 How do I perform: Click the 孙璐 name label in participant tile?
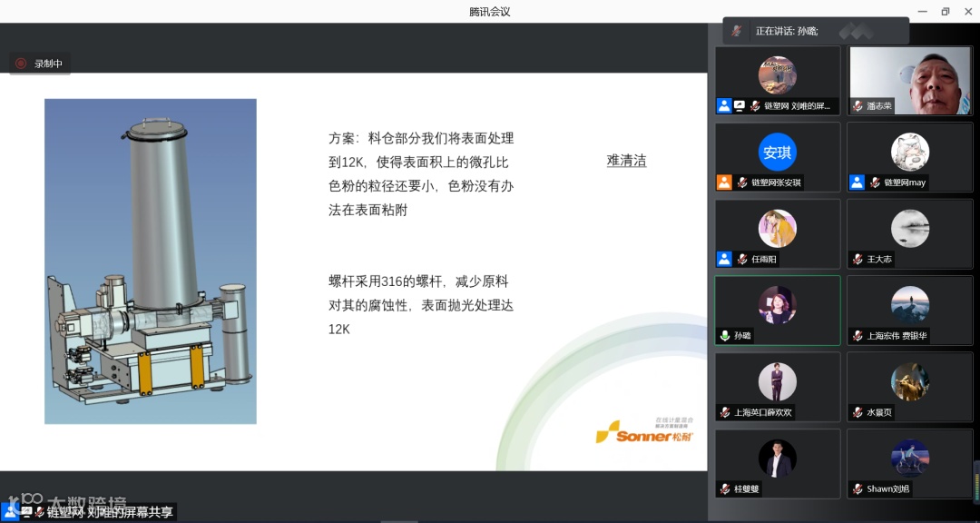pyautogui.click(x=742, y=336)
